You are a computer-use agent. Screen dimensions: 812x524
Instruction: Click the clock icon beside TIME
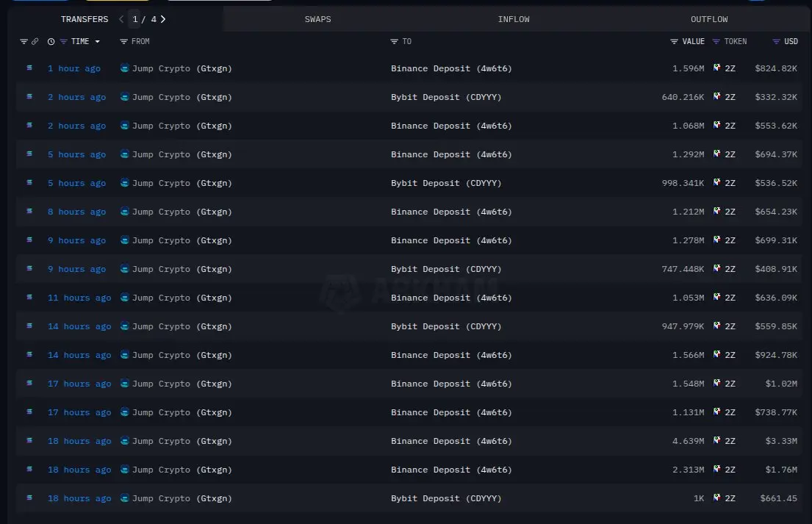tap(51, 41)
